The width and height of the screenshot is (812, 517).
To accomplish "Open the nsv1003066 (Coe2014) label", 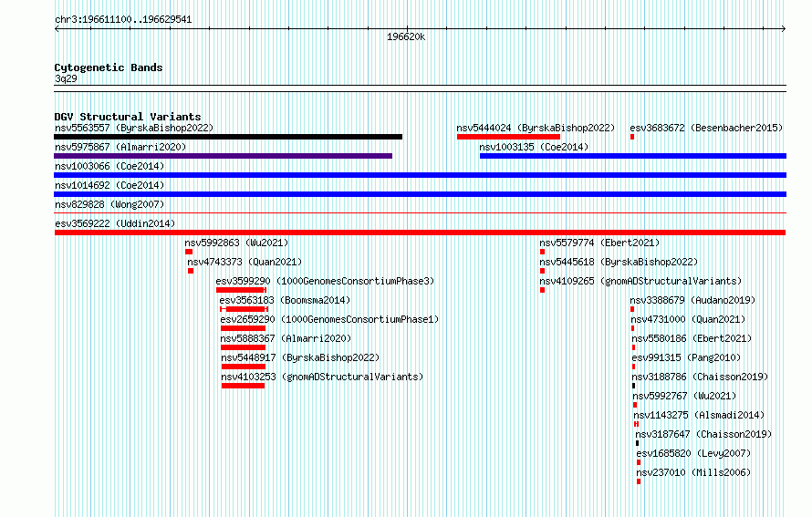I will [x=109, y=166].
